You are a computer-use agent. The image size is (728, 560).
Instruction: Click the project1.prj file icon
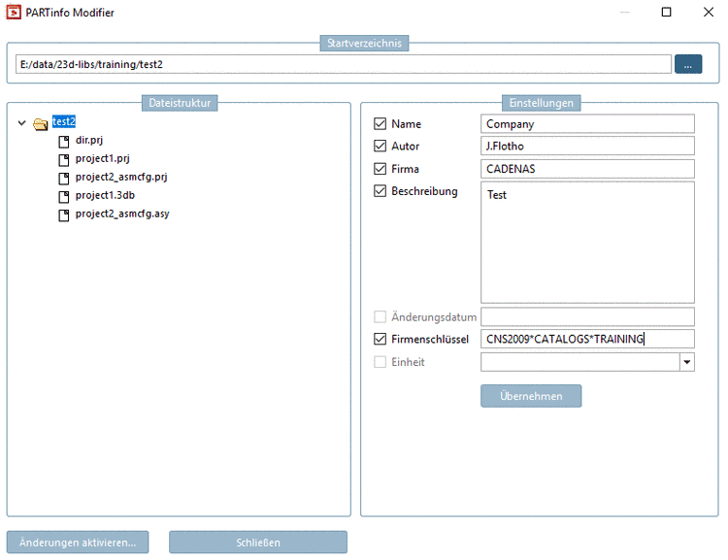tap(64, 160)
